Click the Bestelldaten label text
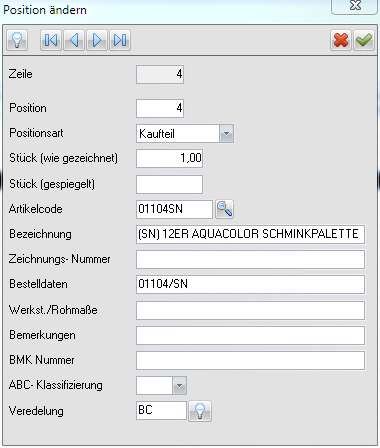 [38, 284]
